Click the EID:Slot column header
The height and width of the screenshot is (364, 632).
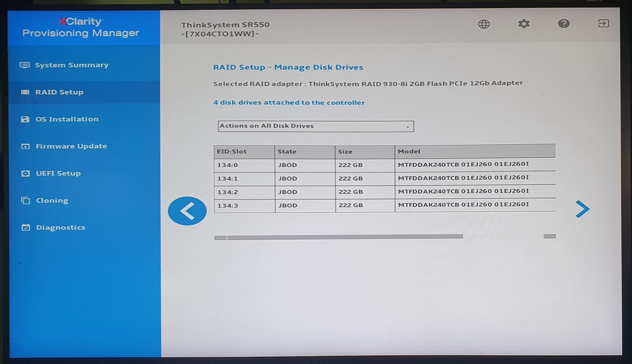coord(244,152)
